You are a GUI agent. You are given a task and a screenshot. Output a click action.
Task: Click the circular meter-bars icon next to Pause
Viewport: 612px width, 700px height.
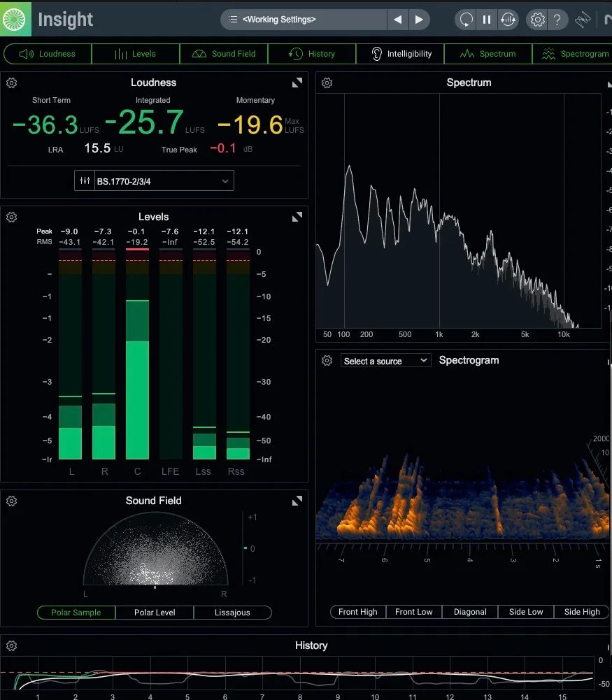tap(508, 20)
